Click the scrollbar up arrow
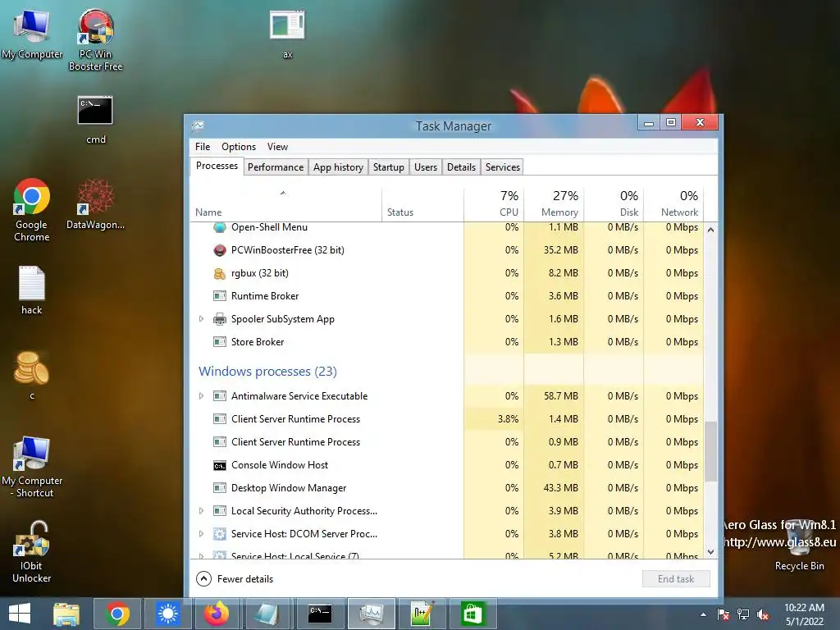This screenshot has height=630, width=840. coord(711,230)
